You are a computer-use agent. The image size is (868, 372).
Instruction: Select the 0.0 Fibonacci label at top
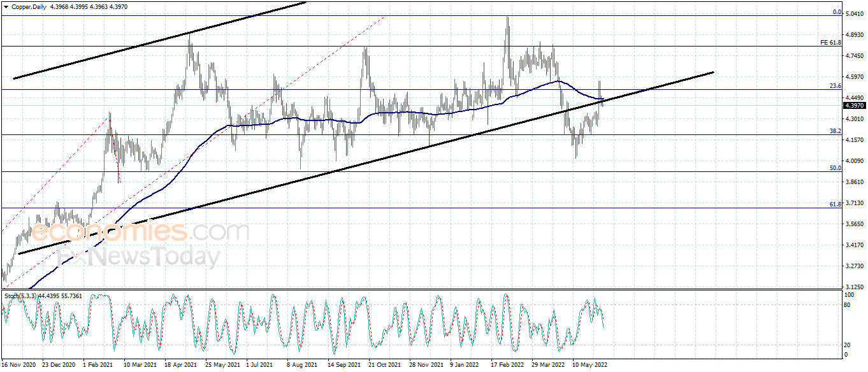click(837, 12)
